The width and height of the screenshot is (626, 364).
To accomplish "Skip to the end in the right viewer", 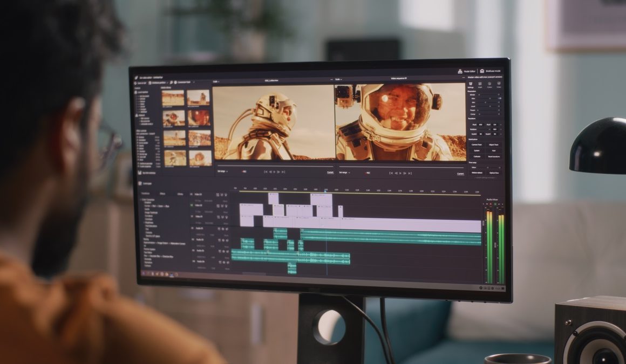I will [411, 173].
